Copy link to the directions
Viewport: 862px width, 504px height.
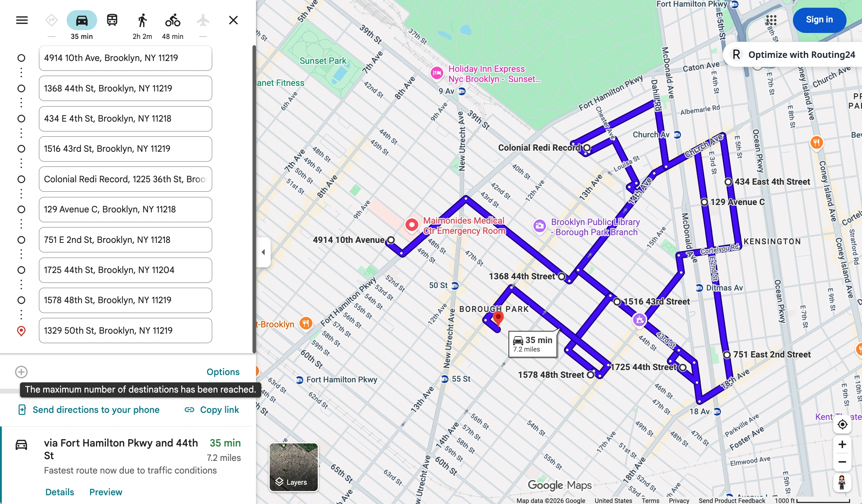click(x=212, y=410)
